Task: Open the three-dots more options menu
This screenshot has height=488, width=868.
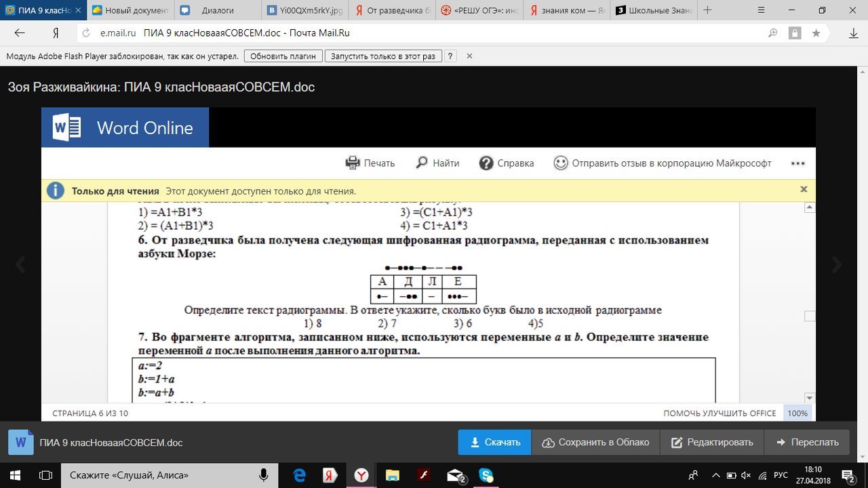Action: 797,163
